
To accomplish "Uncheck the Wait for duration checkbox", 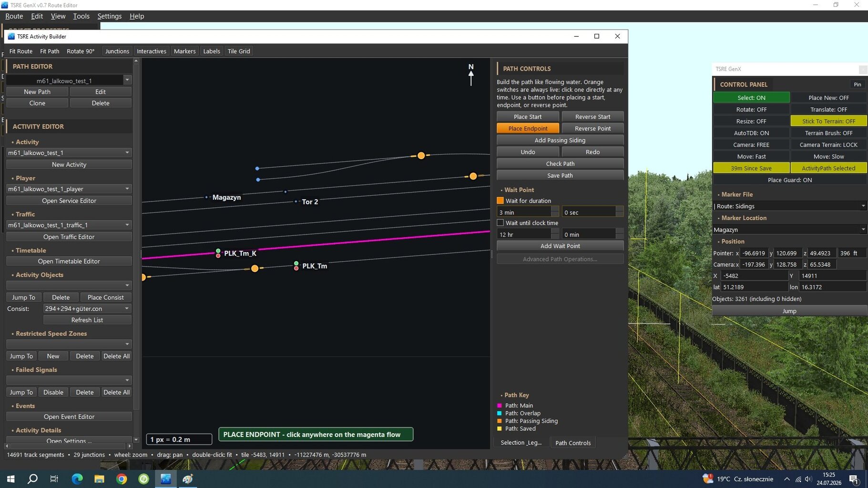I will [500, 201].
